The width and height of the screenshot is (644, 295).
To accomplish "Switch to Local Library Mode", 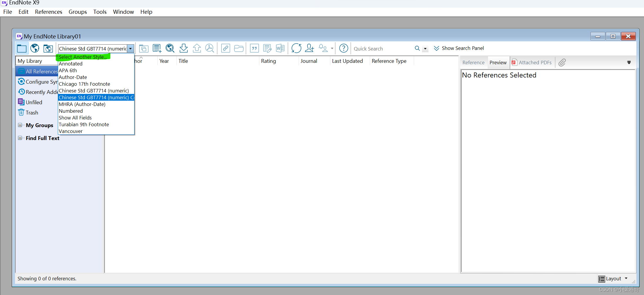I will click(x=22, y=48).
